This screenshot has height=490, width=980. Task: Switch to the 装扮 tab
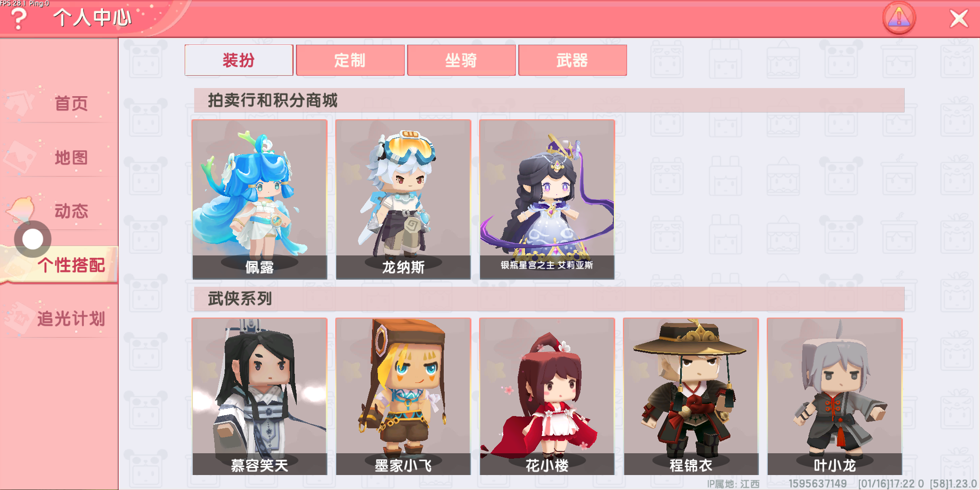coord(239,60)
